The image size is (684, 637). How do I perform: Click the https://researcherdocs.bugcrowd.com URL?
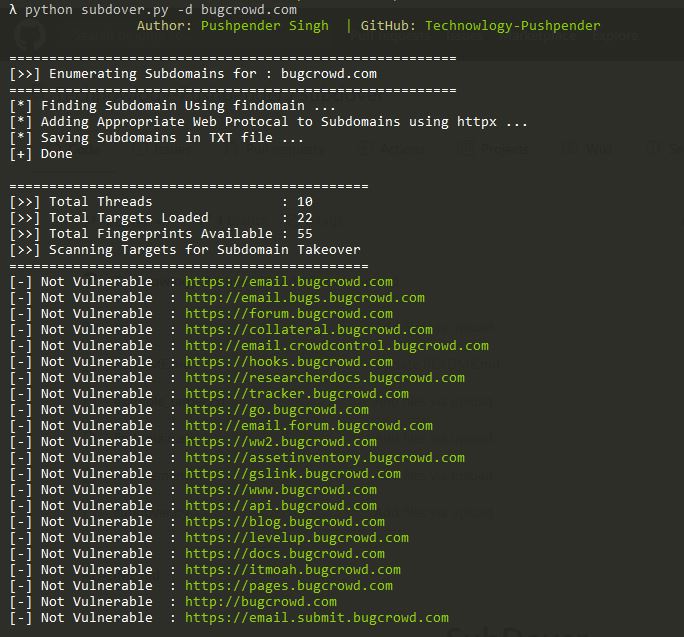coord(325,378)
